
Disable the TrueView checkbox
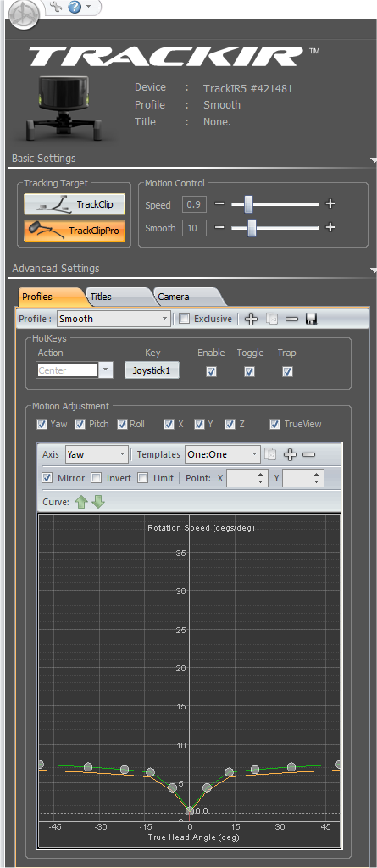coord(274,425)
